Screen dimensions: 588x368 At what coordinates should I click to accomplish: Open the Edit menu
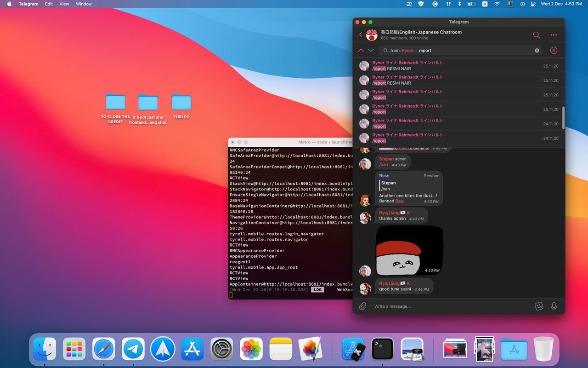(49, 4)
